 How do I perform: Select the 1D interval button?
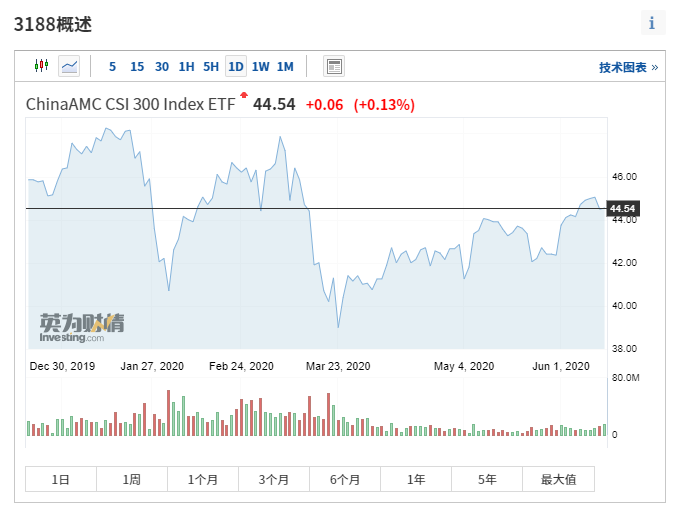[236, 67]
